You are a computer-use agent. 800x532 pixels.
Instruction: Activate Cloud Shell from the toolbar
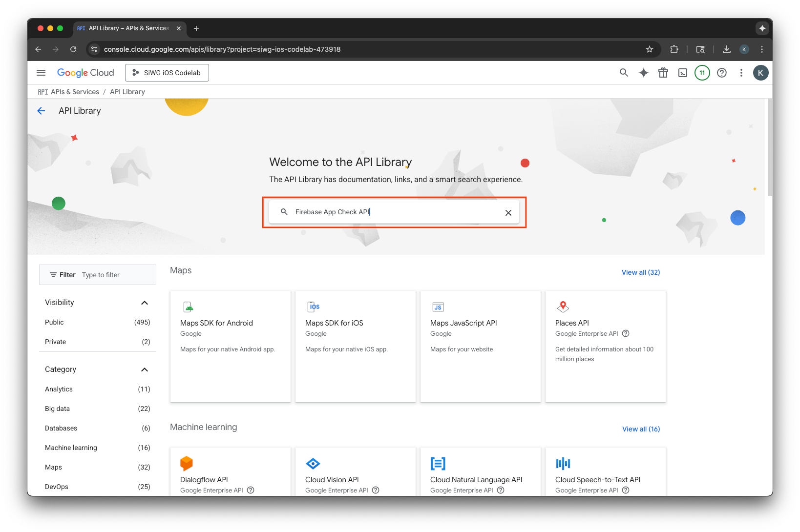682,72
